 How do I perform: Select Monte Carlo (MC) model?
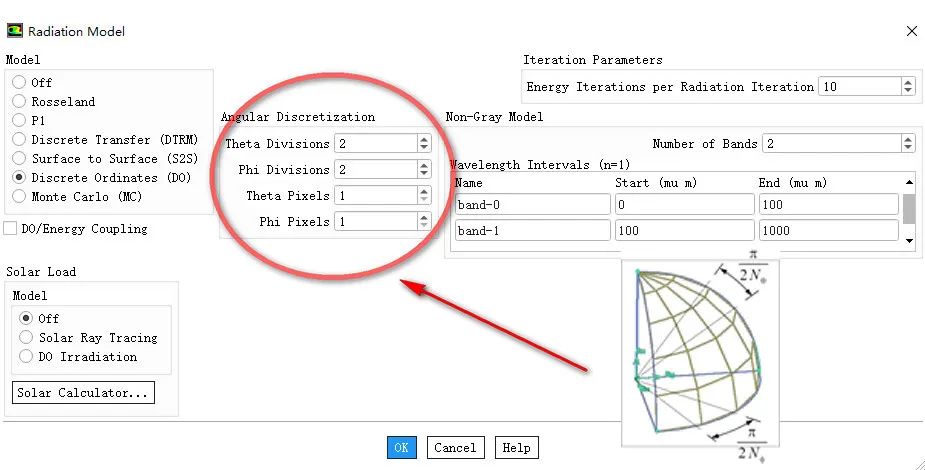[x=19, y=197]
